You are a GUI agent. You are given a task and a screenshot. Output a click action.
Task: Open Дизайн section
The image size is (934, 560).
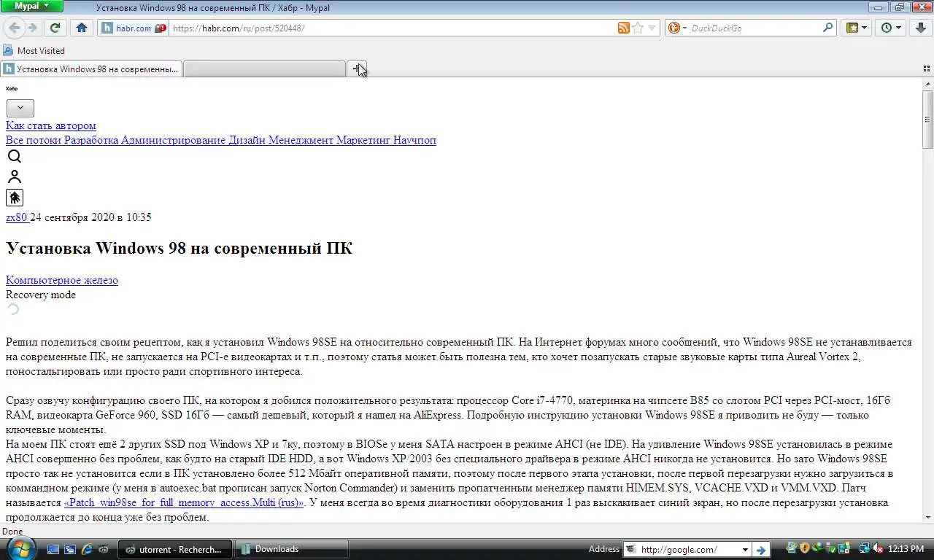click(247, 140)
